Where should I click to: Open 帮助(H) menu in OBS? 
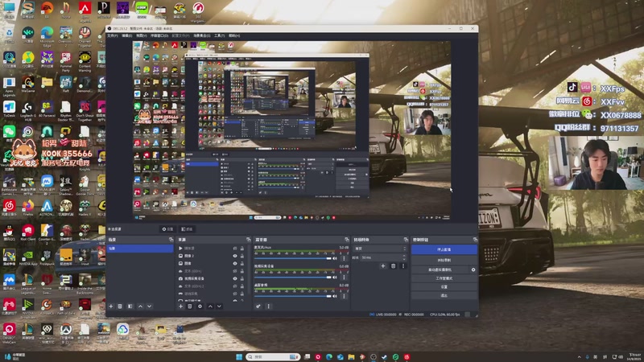pos(234,35)
